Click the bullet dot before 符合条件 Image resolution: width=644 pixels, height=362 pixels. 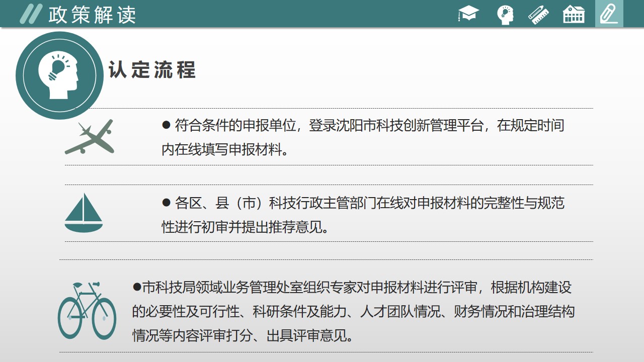[x=167, y=125]
